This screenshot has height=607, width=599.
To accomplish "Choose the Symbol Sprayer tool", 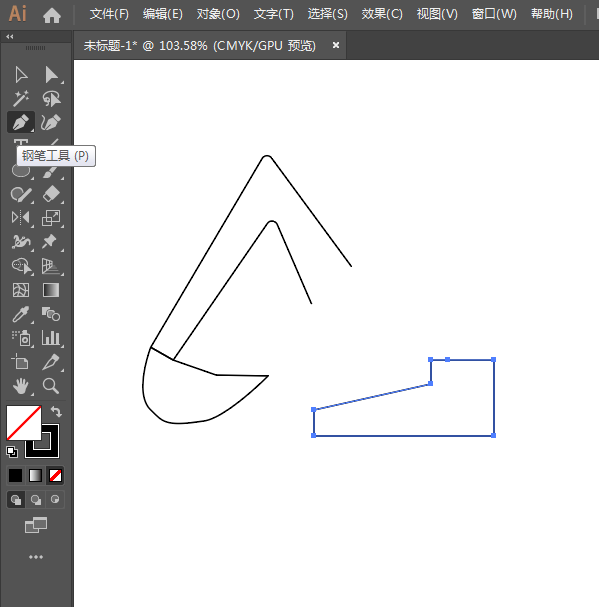I will [21, 338].
